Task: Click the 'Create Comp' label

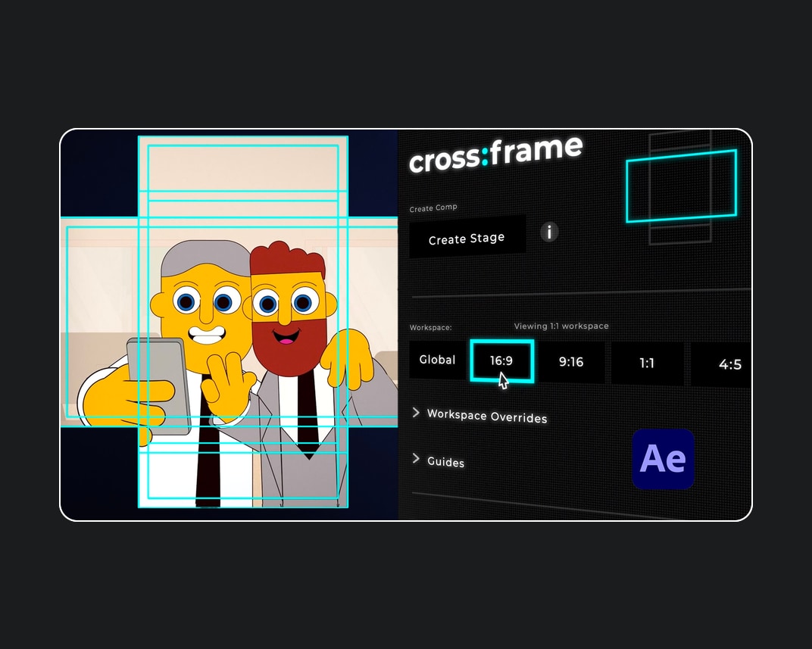Action: [433, 207]
